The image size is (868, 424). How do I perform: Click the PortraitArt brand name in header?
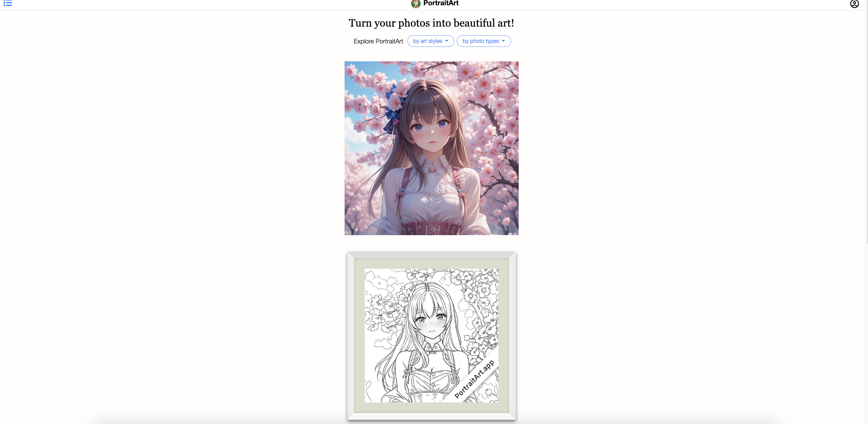point(441,3)
